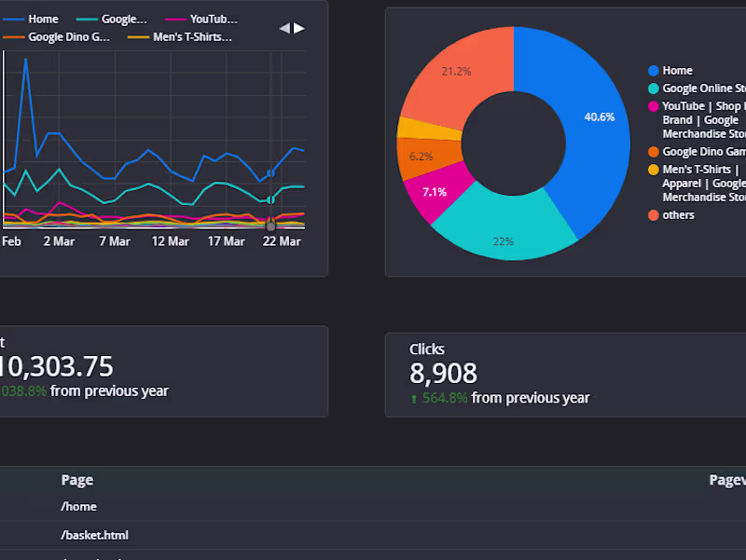The width and height of the screenshot is (746, 560).
Task: Open the /home page row
Action: click(x=373, y=507)
